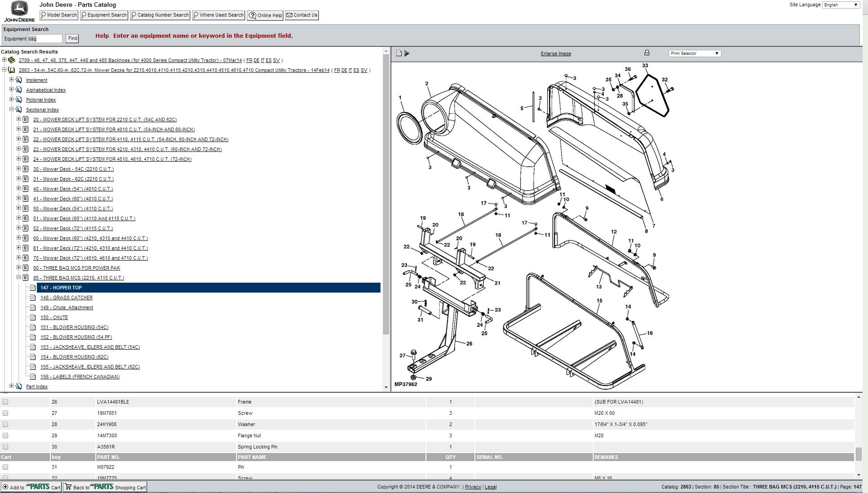Open the Privacy link in the footer
The width and height of the screenshot is (868, 493).
[473, 487]
